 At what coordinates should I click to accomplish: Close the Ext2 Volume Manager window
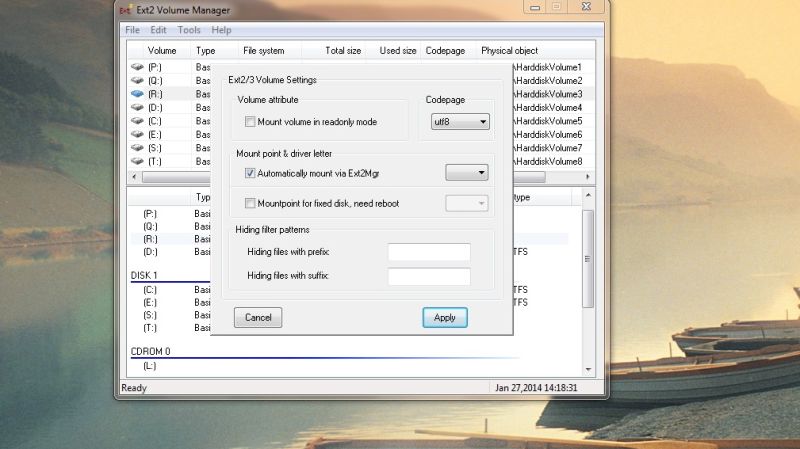[586, 7]
